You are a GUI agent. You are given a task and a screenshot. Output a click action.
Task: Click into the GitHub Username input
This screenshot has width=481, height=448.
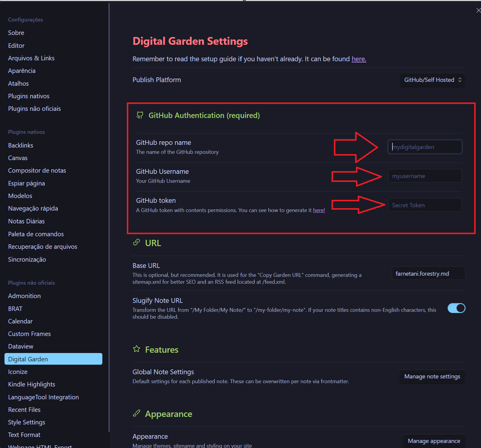(x=425, y=176)
